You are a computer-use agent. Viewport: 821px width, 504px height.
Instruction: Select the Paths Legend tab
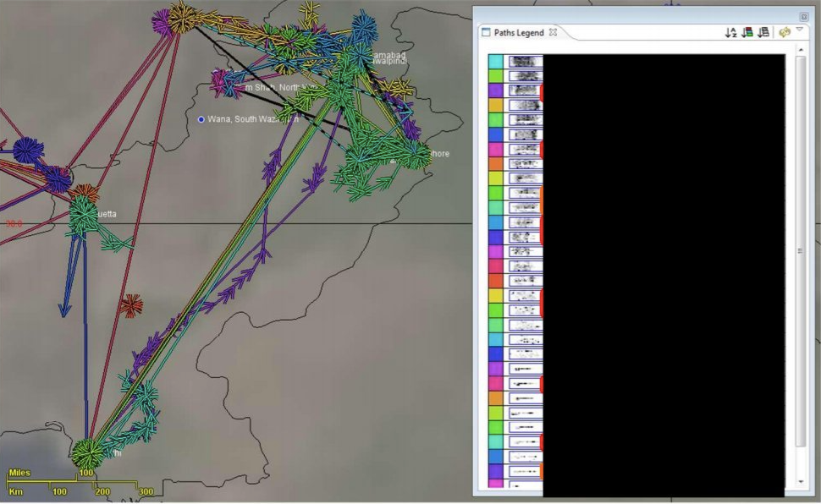coord(518,32)
